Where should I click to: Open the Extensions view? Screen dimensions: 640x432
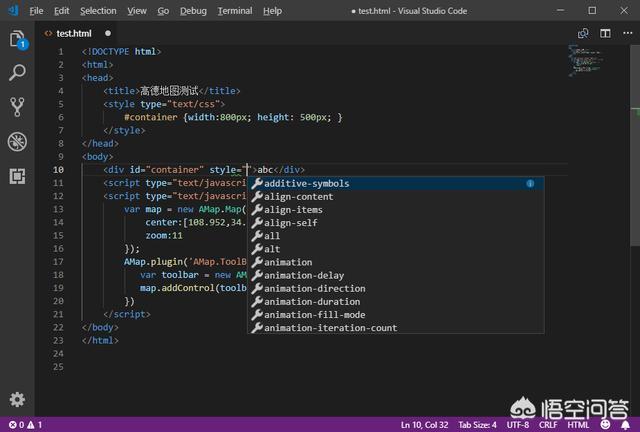(x=17, y=176)
